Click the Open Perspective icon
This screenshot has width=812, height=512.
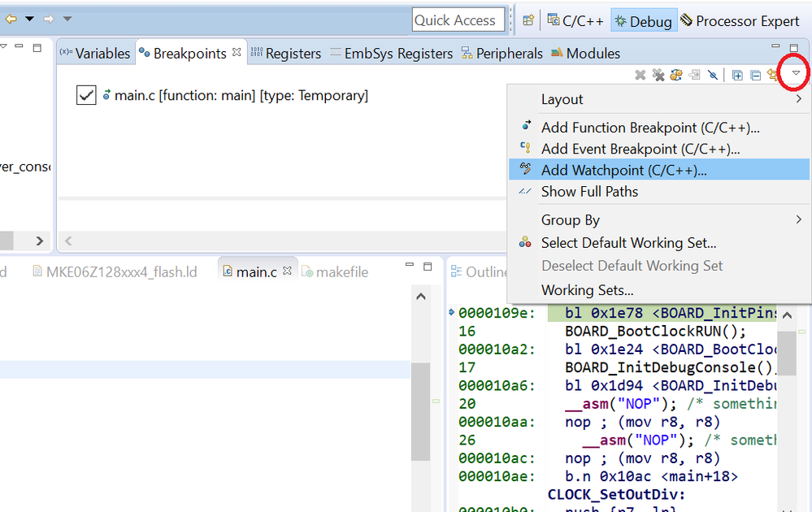(528, 20)
